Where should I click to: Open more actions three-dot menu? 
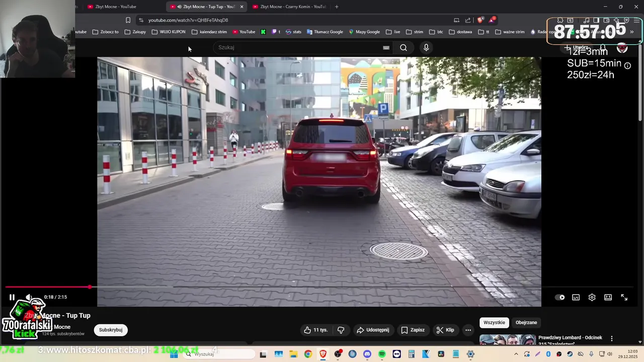click(468, 330)
